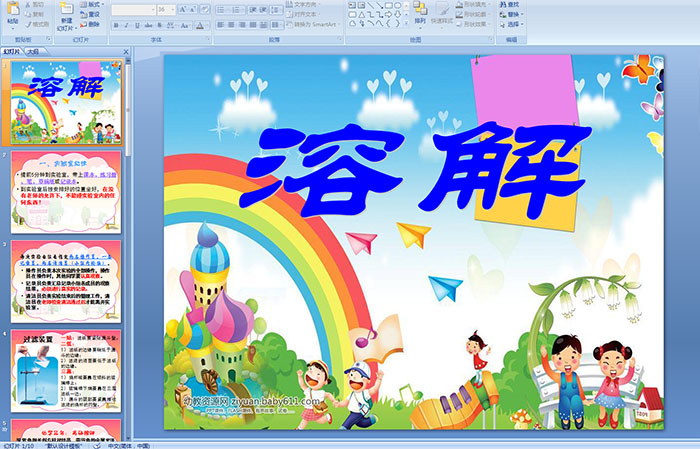Click Convert to SmartArt
The height and width of the screenshot is (449, 700).
[x=313, y=25]
